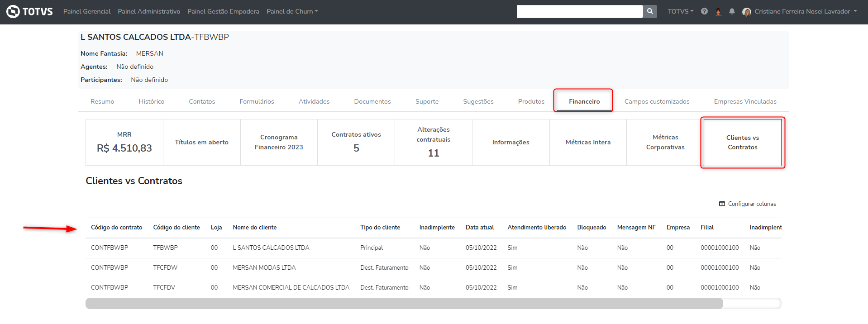Click the Nome do cliente column header
The width and height of the screenshot is (868, 324).
(255, 227)
